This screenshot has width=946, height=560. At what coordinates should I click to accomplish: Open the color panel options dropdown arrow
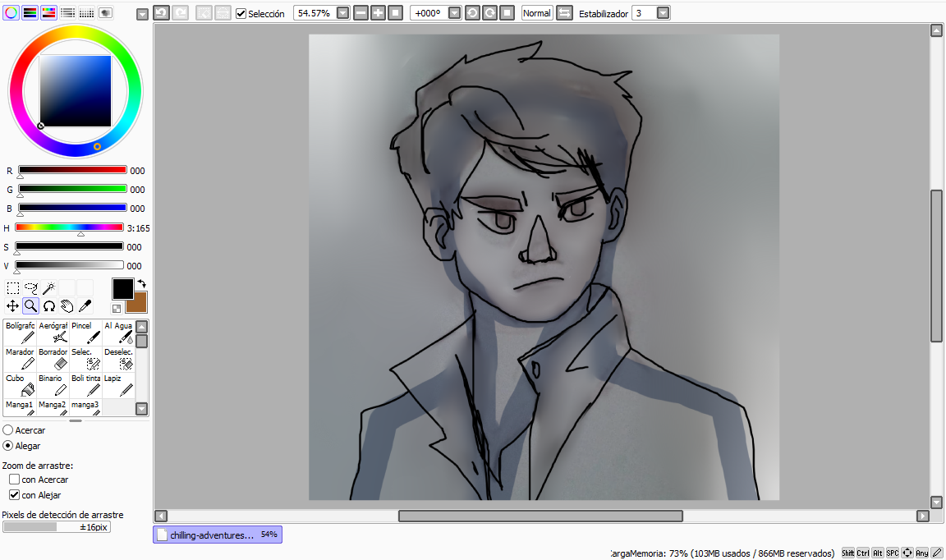(142, 15)
